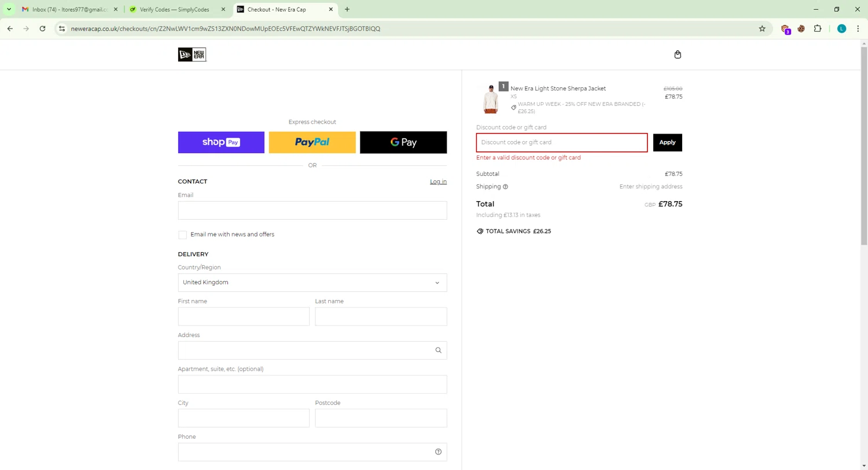The image size is (868, 470).
Task: Click the 'Enter a valid discount code' error
Action: [x=528, y=157]
